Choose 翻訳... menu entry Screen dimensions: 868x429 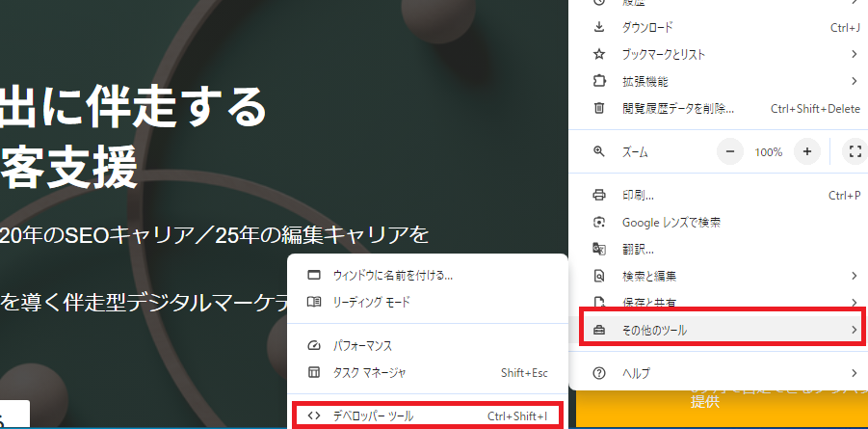[x=718, y=249]
